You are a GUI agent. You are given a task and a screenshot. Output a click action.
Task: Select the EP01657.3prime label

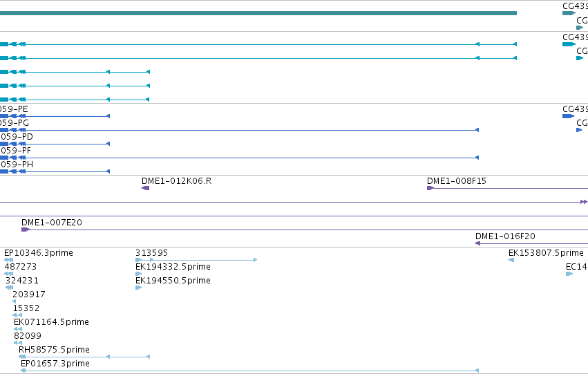click(x=55, y=364)
